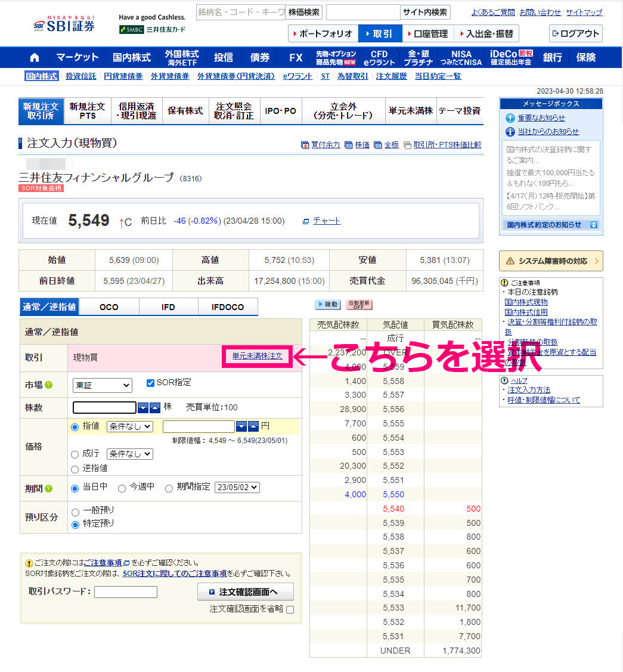Screen dimensions: 623x672
Task: Select the 成行 price radio button
Action: click(x=75, y=454)
